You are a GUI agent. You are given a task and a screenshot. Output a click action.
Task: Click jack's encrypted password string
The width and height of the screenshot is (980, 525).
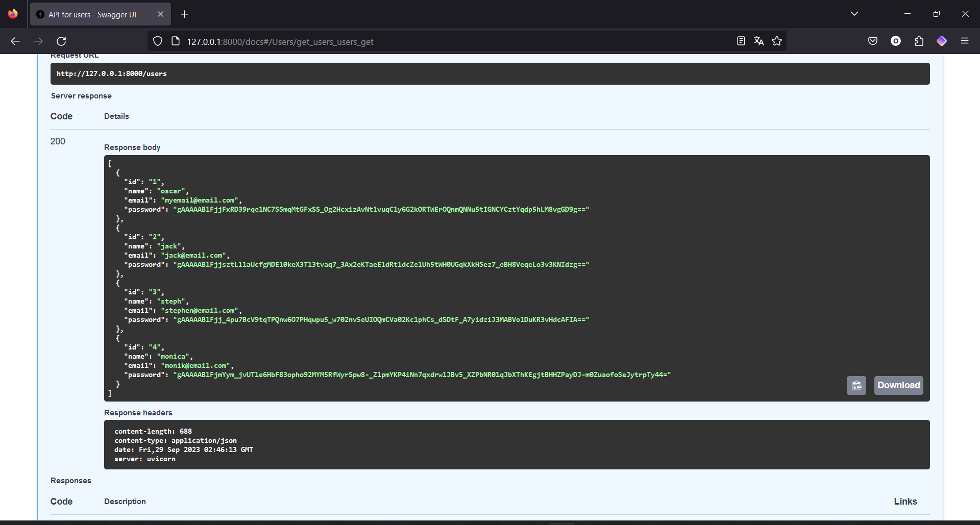coord(381,265)
